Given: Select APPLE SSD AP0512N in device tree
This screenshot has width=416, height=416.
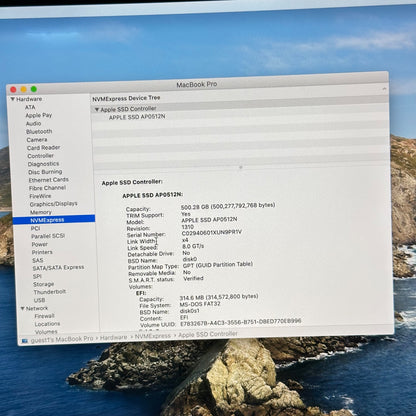Looking at the screenshot, I should [137, 117].
